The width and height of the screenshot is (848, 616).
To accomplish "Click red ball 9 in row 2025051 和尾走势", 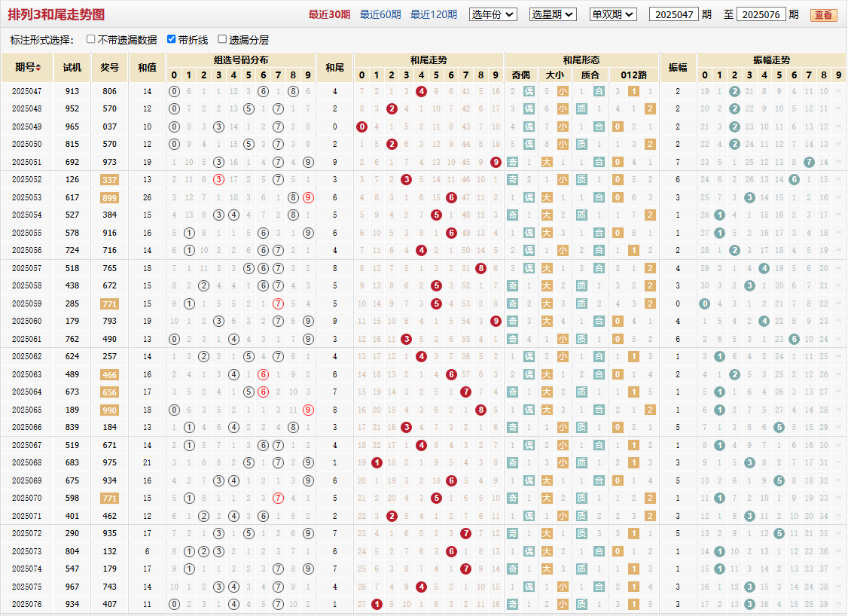I will 496,162.
